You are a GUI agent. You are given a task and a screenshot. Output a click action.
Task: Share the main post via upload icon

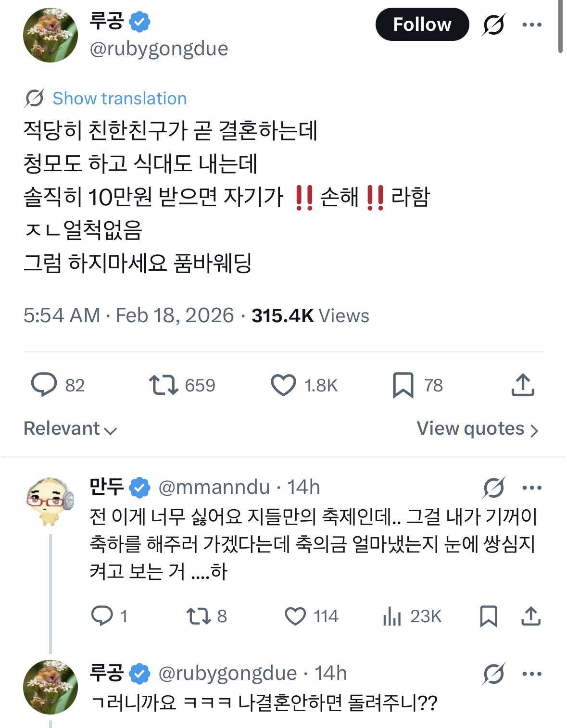(x=523, y=385)
